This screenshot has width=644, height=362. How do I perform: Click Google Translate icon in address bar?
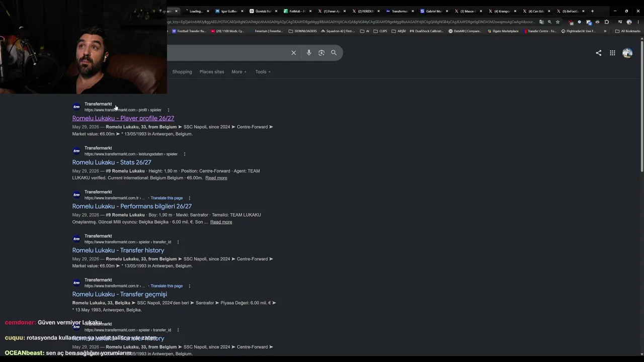(541, 22)
